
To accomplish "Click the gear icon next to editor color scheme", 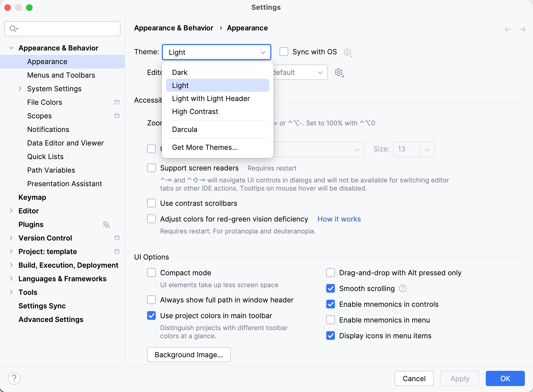I will (339, 72).
